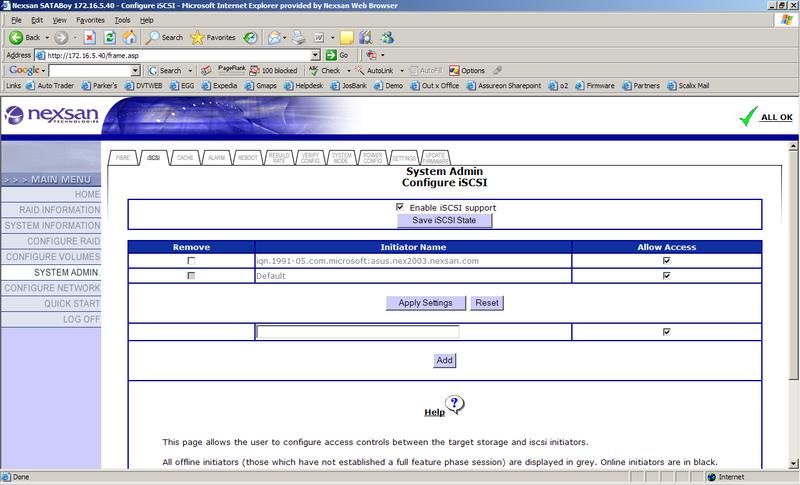Image resolution: width=800 pixels, height=485 pixels.
Task: Open the ALARM tab
Action: [x=216, y=158]
